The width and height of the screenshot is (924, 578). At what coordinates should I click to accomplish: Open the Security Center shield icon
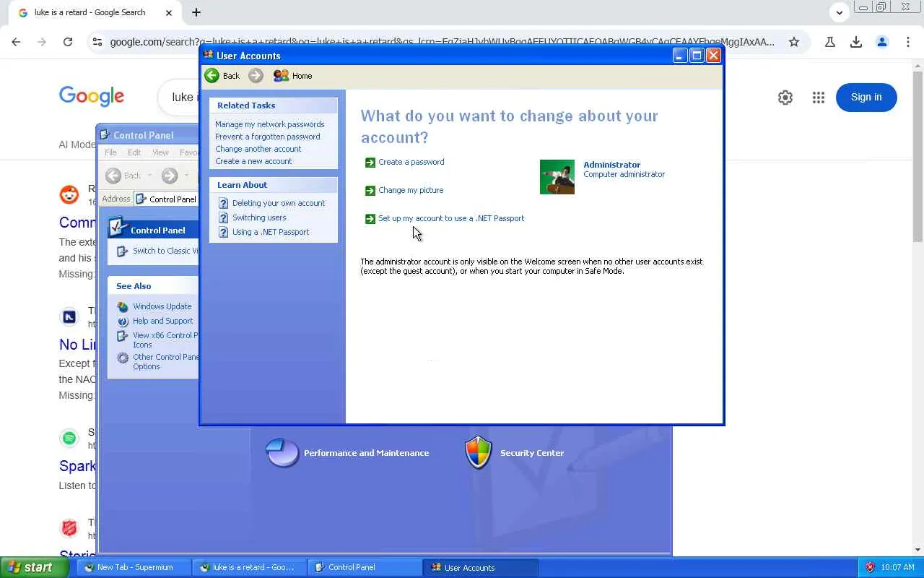pyautogui.click(x=479, y=453)
